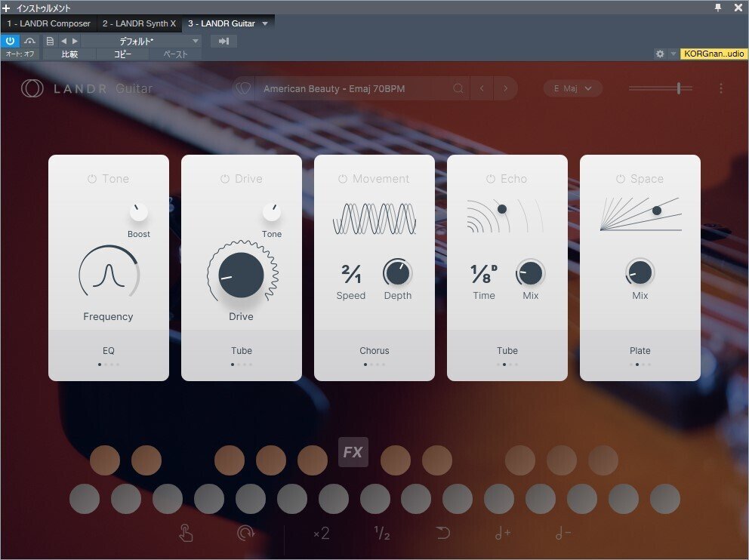Click the ½ half-time icon

[x=382, y=533]
